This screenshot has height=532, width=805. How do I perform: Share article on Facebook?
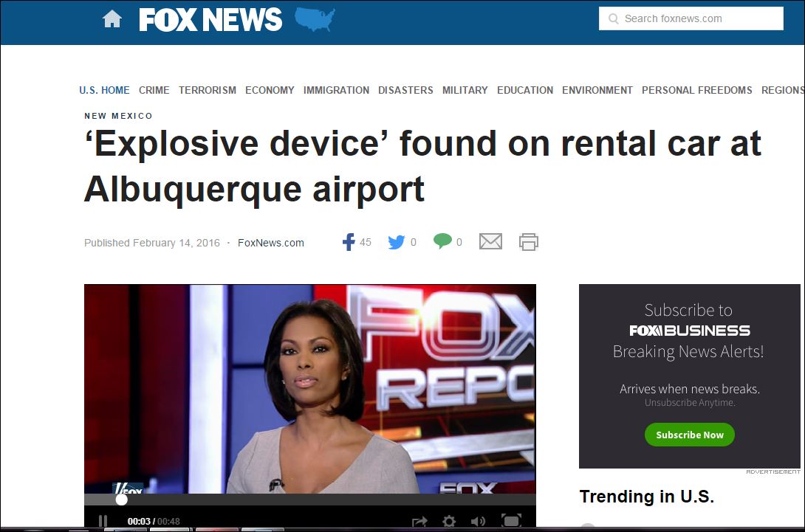(349, 241)
